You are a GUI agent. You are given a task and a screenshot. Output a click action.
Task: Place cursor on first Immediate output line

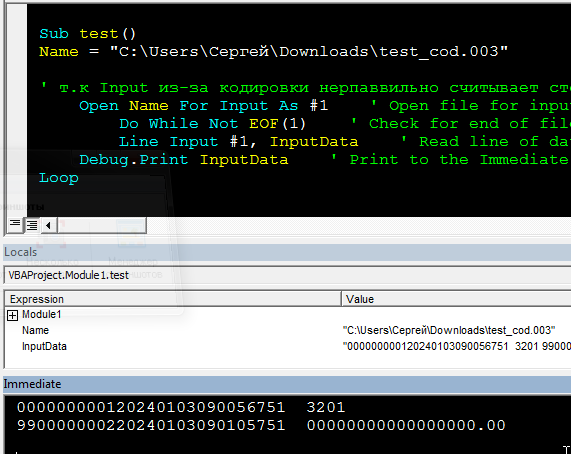pos(181,407)
